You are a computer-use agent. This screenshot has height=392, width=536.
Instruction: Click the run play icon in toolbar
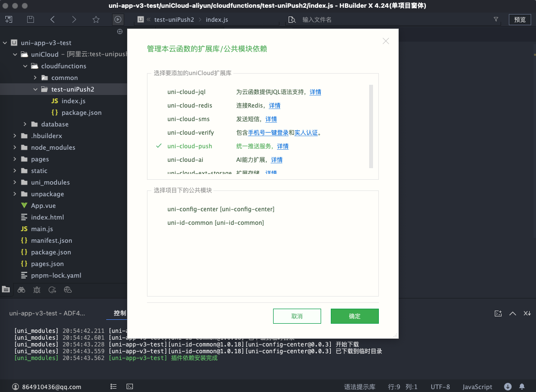117,19
